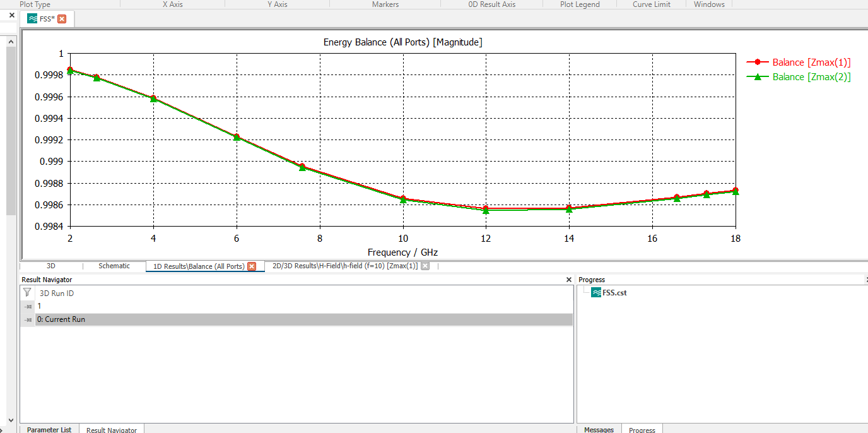
Task: Close the 1D Results Balance (All Ports) tab
Action: [252, 266]
